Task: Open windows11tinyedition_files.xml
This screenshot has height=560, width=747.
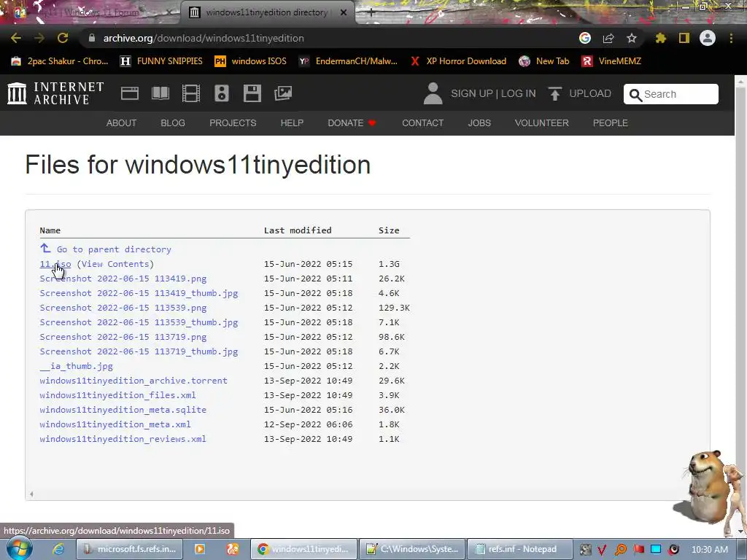Action: [x=117, y=395]
